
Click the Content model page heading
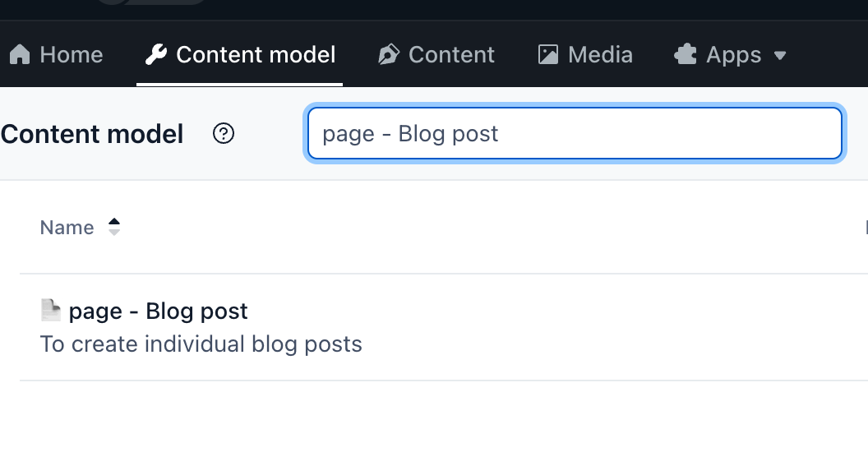[x=92, y=134]
